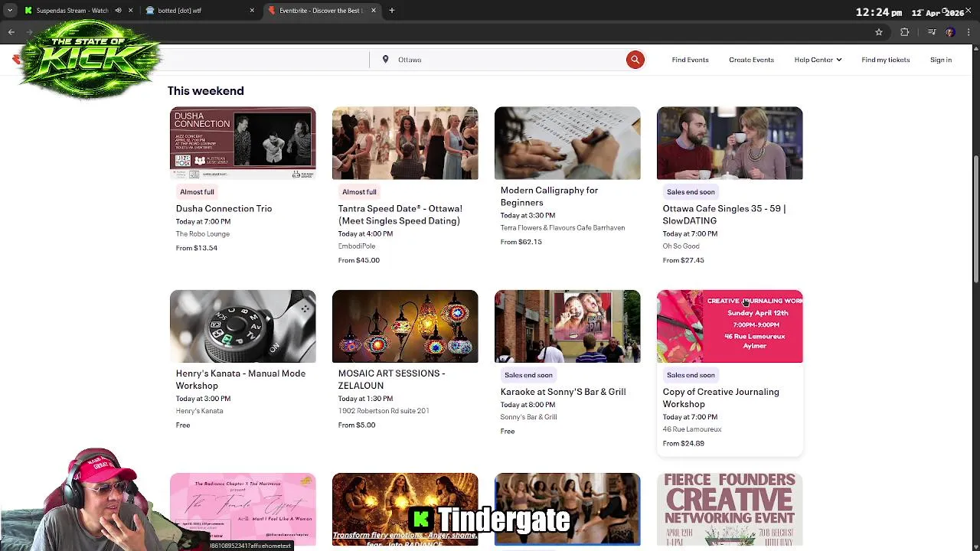
Task: Open the browser extensions puzzle icon
Action: click(905, 32)
